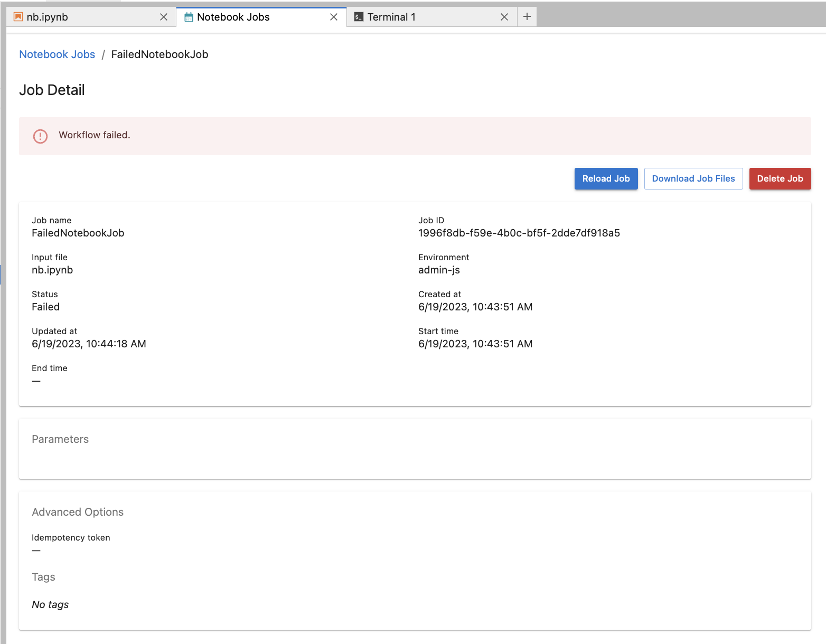Viewport: 826px width, 644px height.
Task: Close the nb.ipynb tab
Action: 164,16
